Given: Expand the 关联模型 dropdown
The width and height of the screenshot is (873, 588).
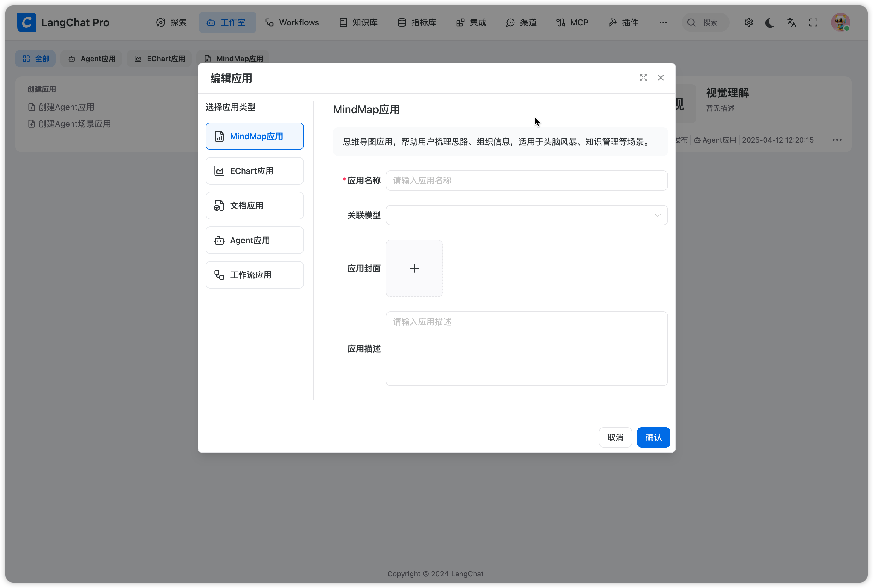Looking at the screenshot, I should click(526, 215).
